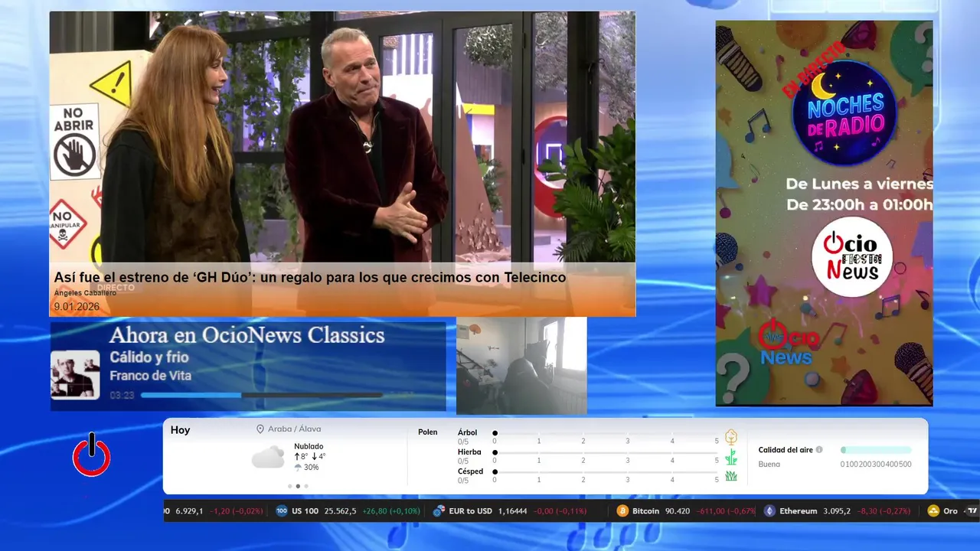The width and height of the screenshot is (980, 551).
Task: Click the cloudy weather icon
Action: coord(268,458)
